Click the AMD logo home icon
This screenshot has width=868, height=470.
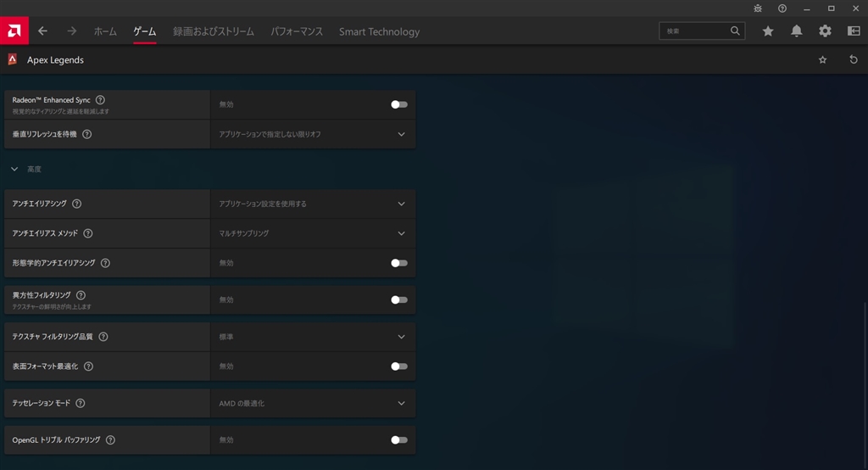click(x=14, y=31)
